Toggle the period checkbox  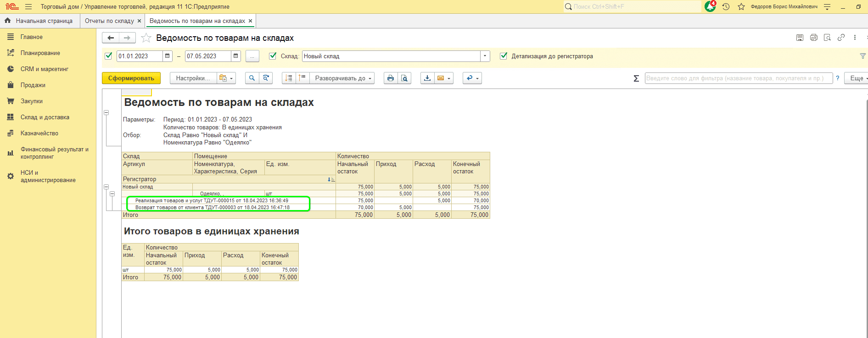point(108,56)
